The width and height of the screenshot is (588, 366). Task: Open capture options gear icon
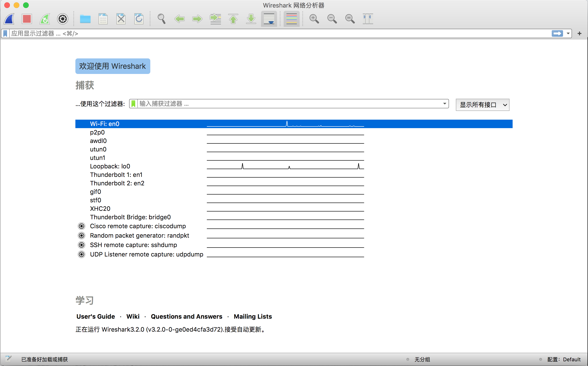pos(62,19)
